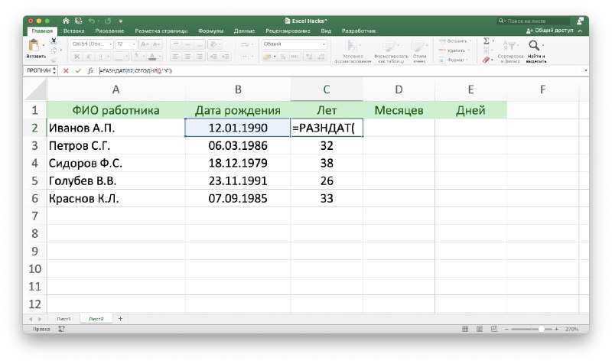Click the text orientation icon
Image resolution: width=612 pixels, height=364 pixels.
(x=213, y=44)
